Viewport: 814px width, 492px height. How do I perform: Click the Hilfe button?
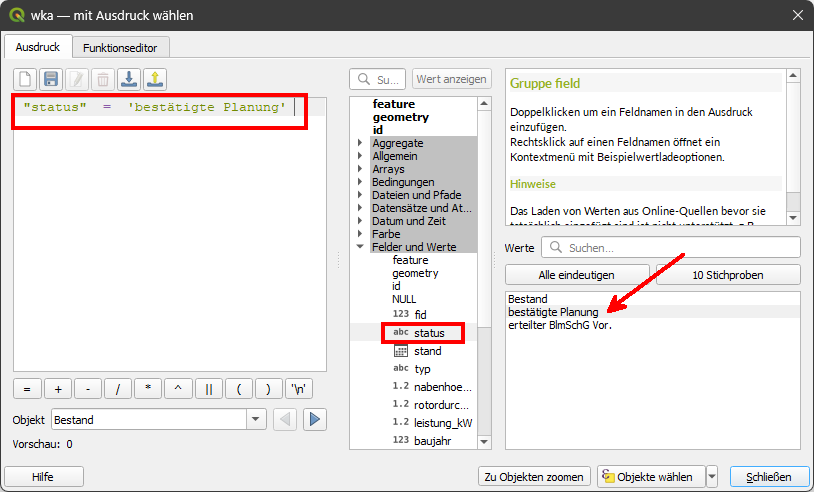[44, 476]
